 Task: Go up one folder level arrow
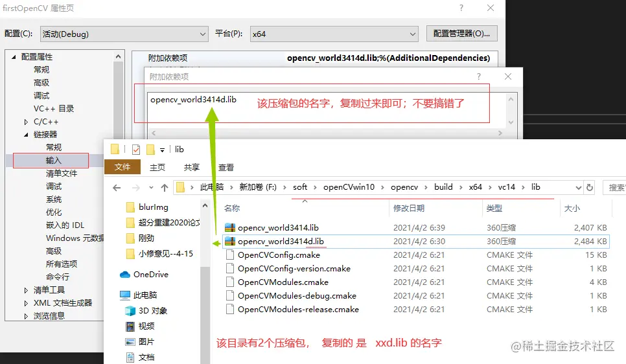165,188
